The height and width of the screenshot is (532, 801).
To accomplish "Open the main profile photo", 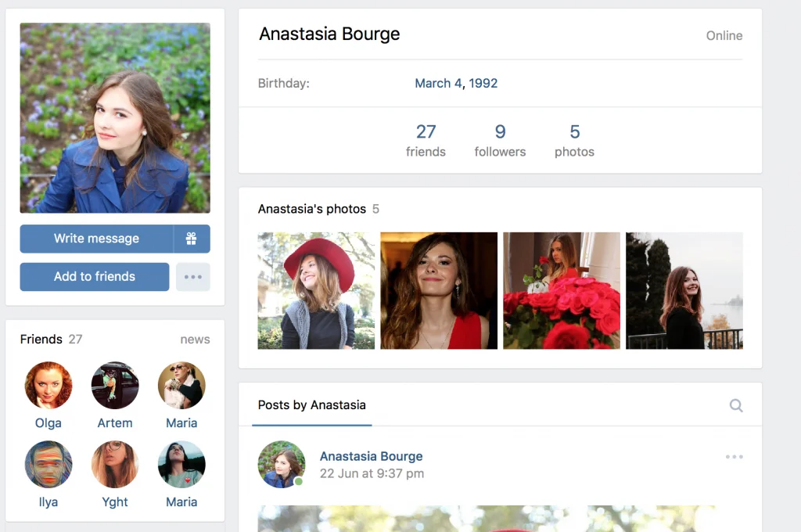I will pos(115,117).
